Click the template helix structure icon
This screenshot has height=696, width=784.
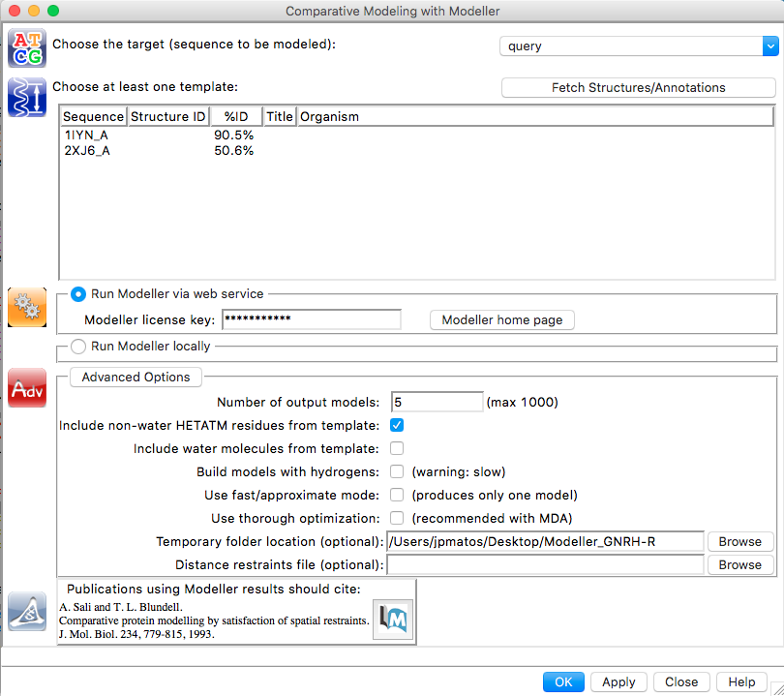[x=27, y=98]
